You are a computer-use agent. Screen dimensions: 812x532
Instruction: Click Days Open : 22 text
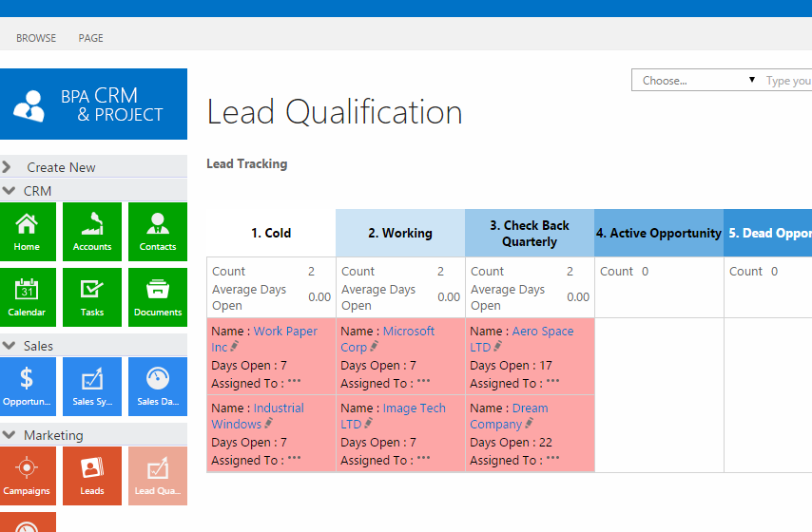[x=512, y=443]
